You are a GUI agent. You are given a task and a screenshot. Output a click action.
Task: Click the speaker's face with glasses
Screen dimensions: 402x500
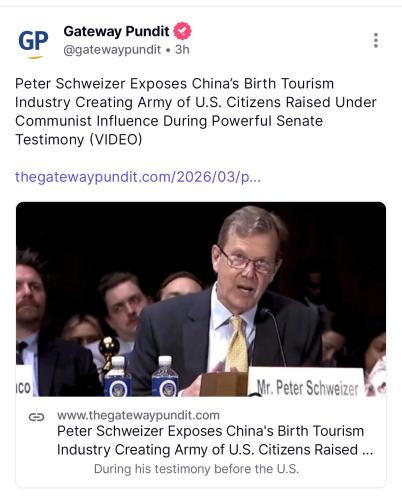(247, 262)
